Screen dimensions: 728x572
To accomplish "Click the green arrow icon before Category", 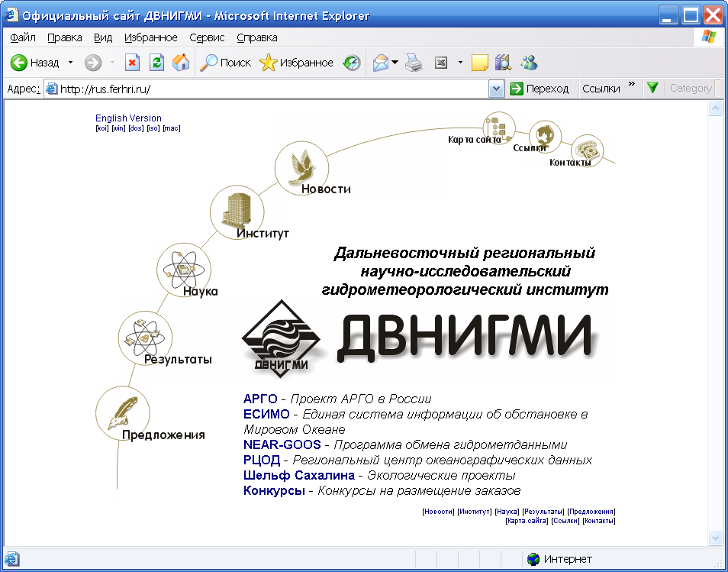I will 652,88.
